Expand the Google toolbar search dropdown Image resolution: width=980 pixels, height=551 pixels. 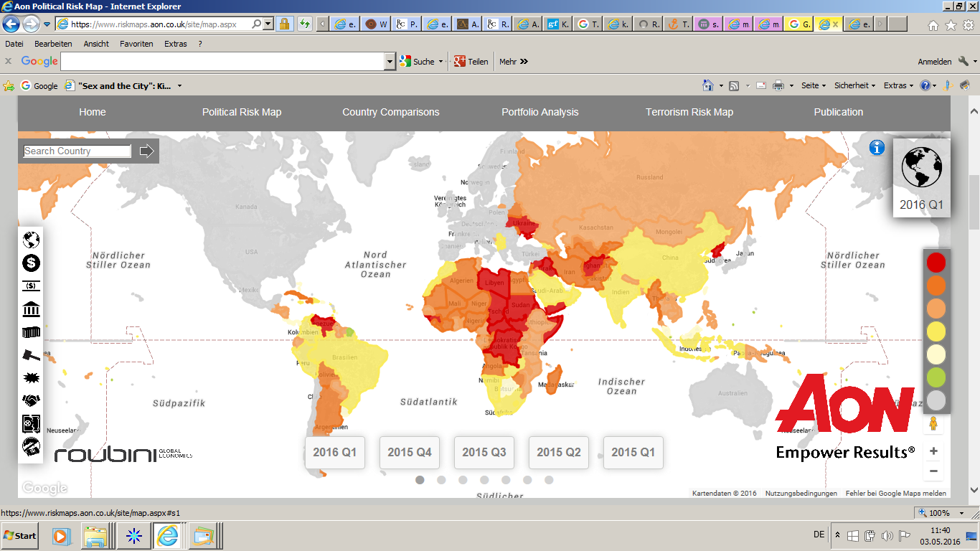(x=390, y=61)
